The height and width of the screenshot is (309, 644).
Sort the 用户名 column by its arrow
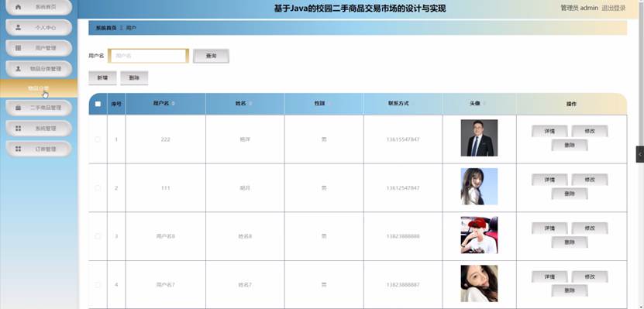tap(174, 104)
